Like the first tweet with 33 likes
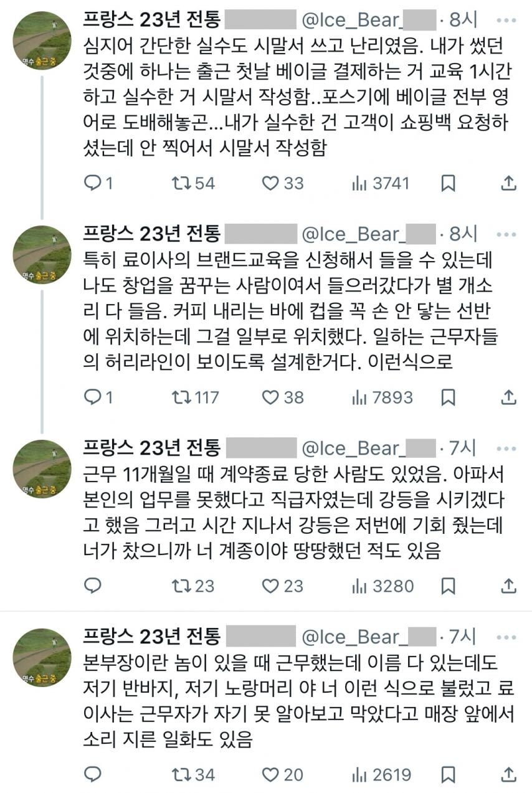The height and width of the screenshot is (793, 532). [x=270, y=183]
